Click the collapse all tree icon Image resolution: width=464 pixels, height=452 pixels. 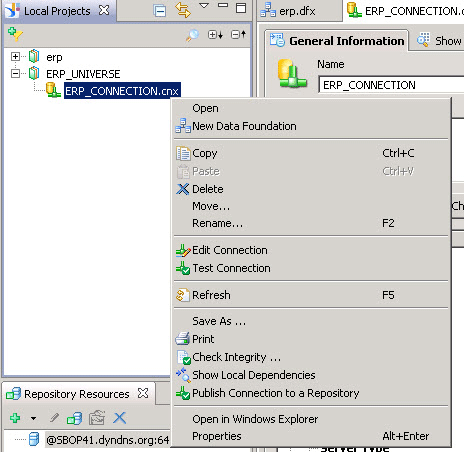239,34
